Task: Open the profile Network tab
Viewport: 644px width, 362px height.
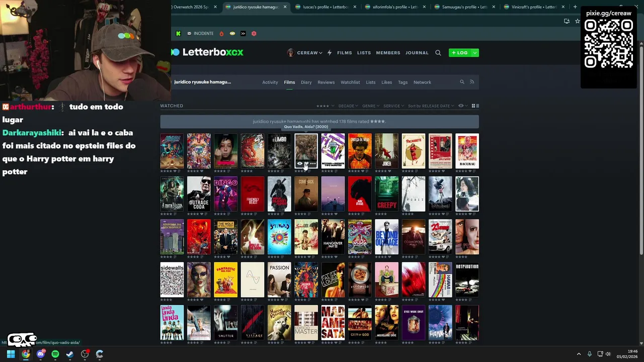Action: click(422, 82)
